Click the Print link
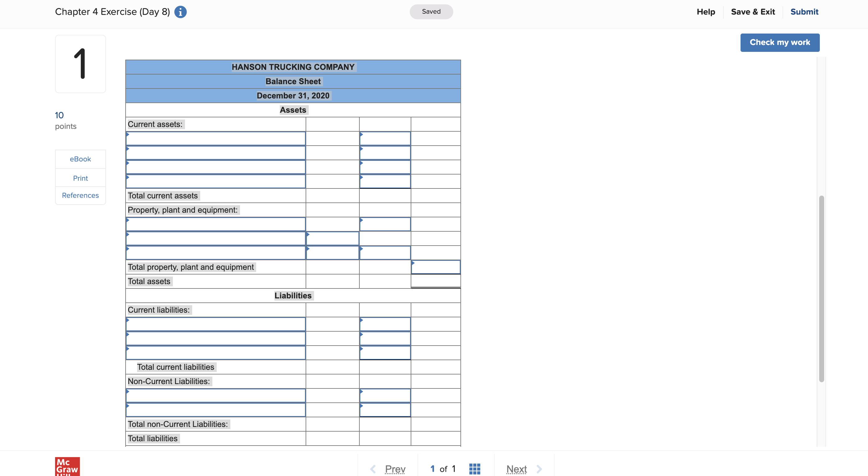 tap(80, 178)
